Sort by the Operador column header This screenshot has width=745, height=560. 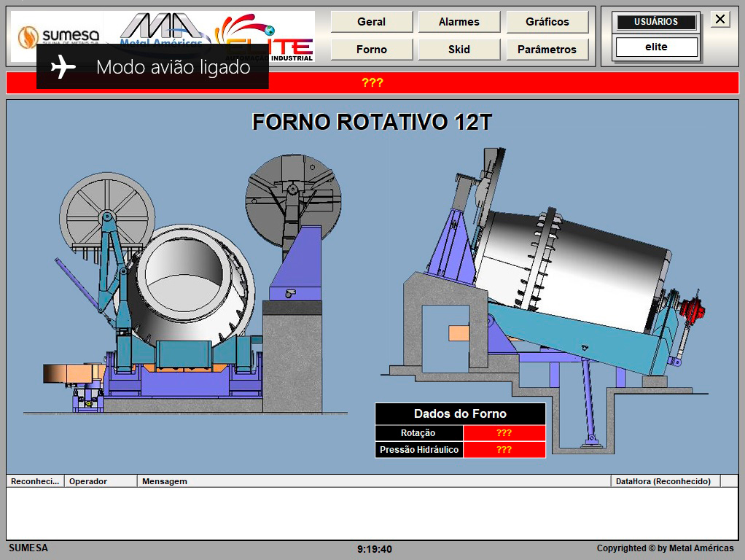101,481
